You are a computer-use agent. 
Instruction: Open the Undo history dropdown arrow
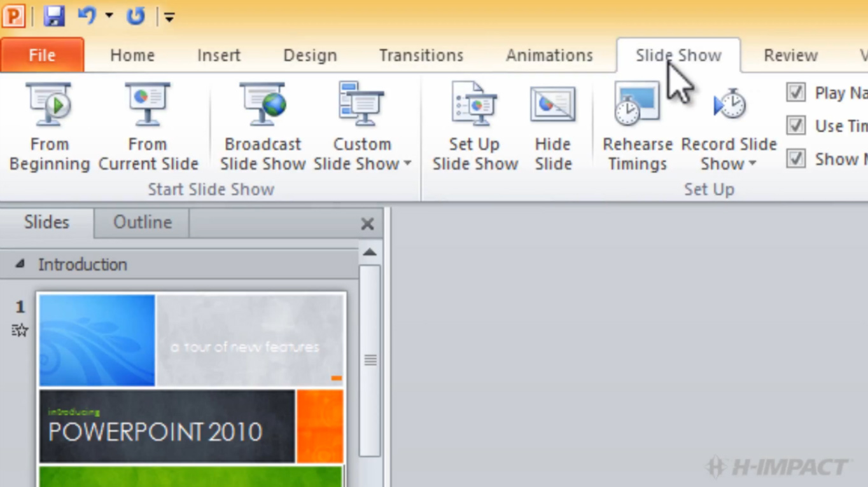109,16
